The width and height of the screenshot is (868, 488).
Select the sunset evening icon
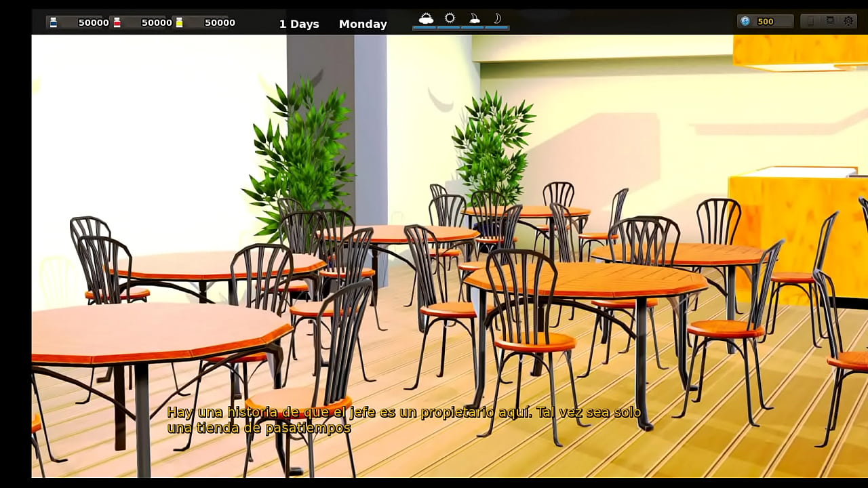pyautogui.click(x=474, y=18)
